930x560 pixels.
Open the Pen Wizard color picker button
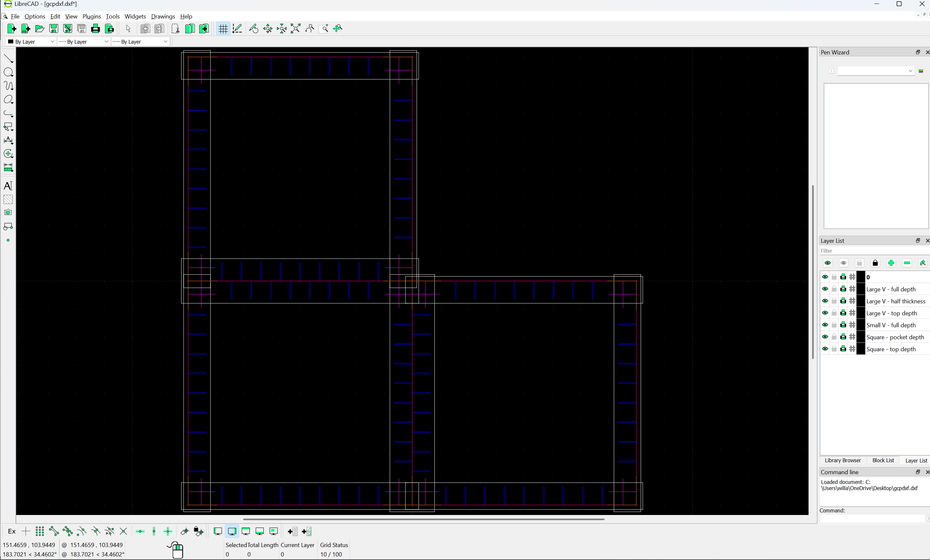click(921, 71)
